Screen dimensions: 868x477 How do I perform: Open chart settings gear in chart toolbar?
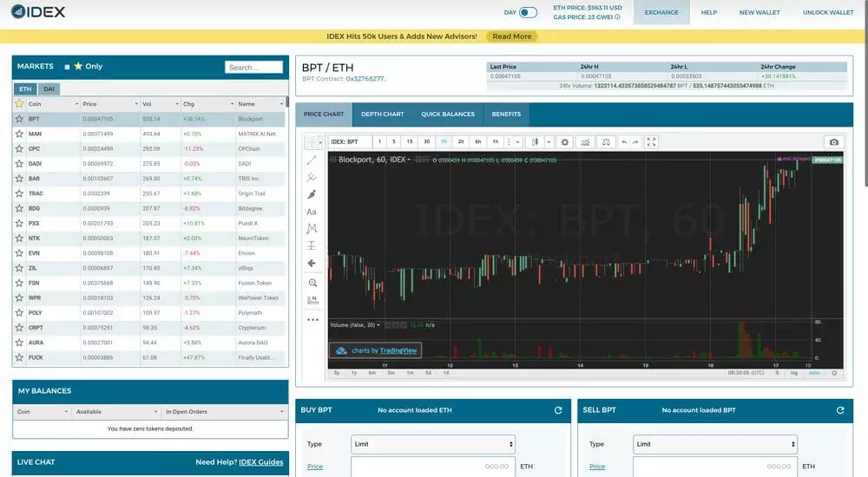(565, 142)
